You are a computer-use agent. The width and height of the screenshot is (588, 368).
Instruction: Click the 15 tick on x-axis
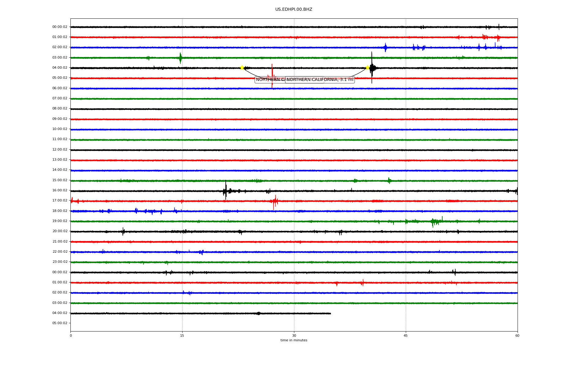tap(182, 335)
